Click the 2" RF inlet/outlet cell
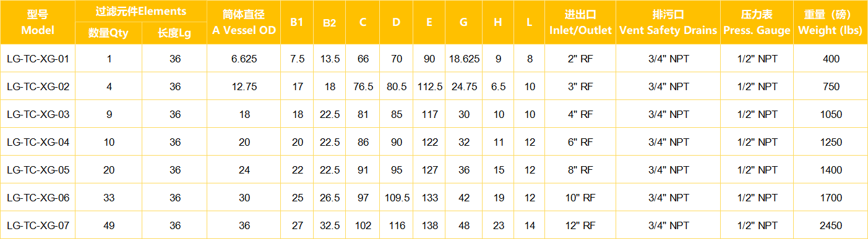The height and width of the screenshot is (239, 868). tap(580, 59)
